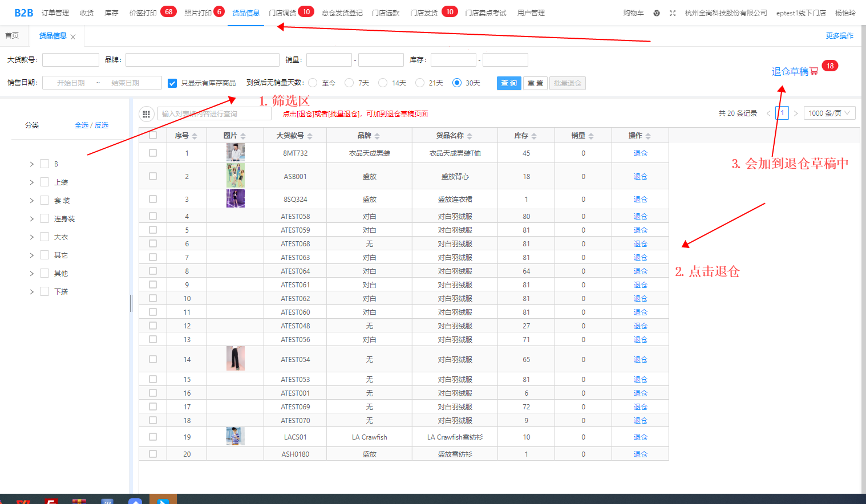Go to next page arrow in pagination
This screenshot has height=504, width=866.
click(x=796, y=113)
